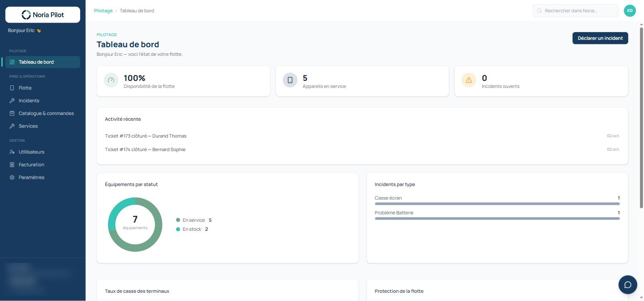Focus the Rechercher dans Noria search field

(575, 11)
